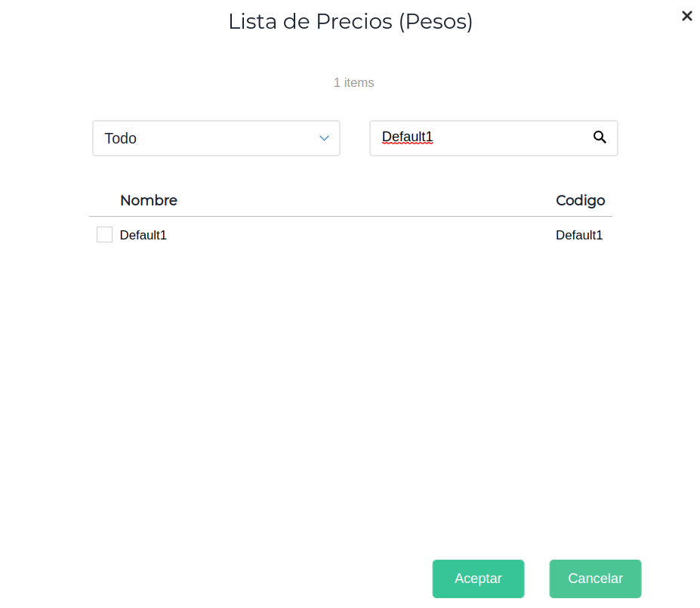Click the '1 items' count label
This screenshot has height=608, width=700.
point(353,82)
